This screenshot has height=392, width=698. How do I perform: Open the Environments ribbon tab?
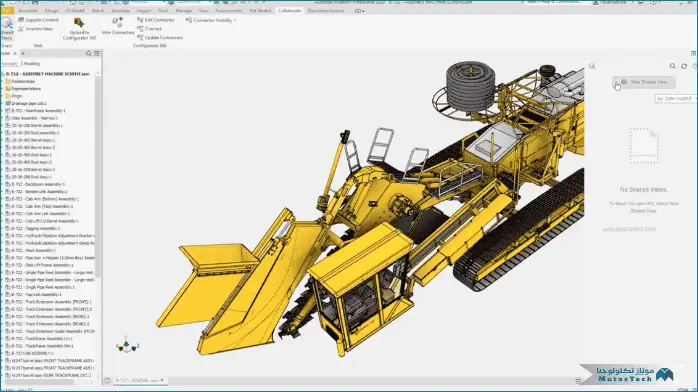point(229,10)
